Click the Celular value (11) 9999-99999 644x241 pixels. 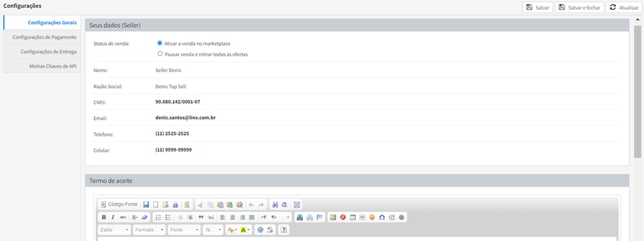point(174,150)
